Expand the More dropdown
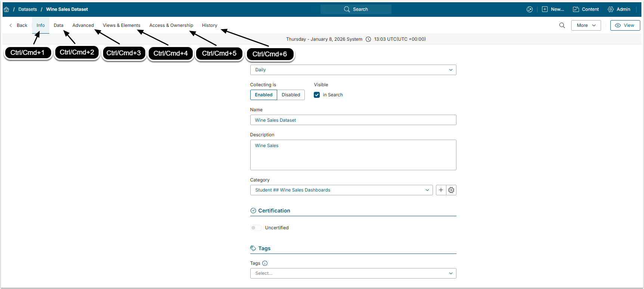The width and height of the screenshot is (644, 289). tap(586, 25)
